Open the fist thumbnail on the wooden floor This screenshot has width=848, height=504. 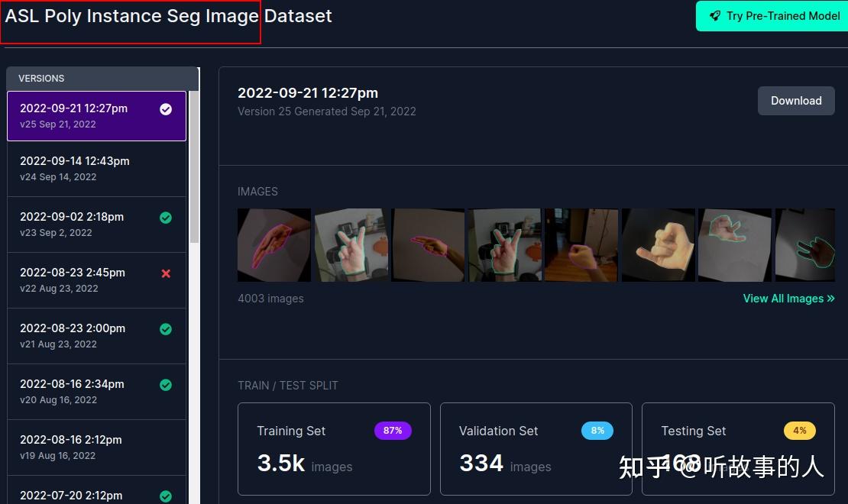581,245
